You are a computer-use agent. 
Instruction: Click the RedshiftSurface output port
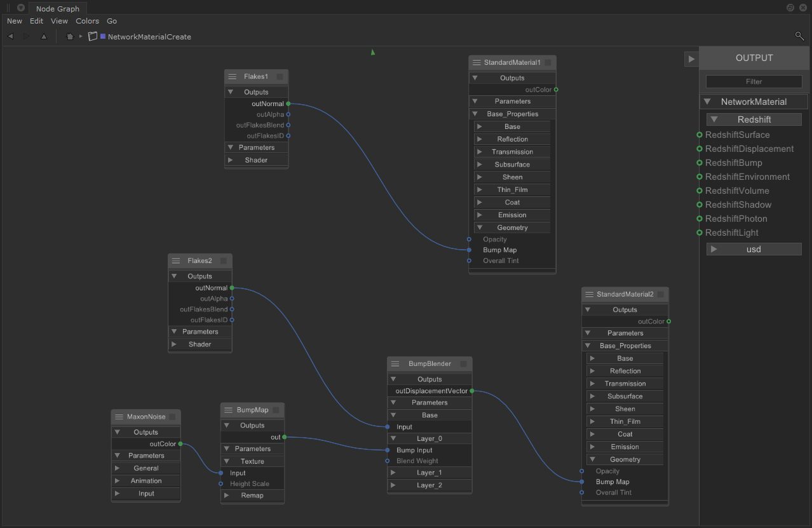pos(700,135)
